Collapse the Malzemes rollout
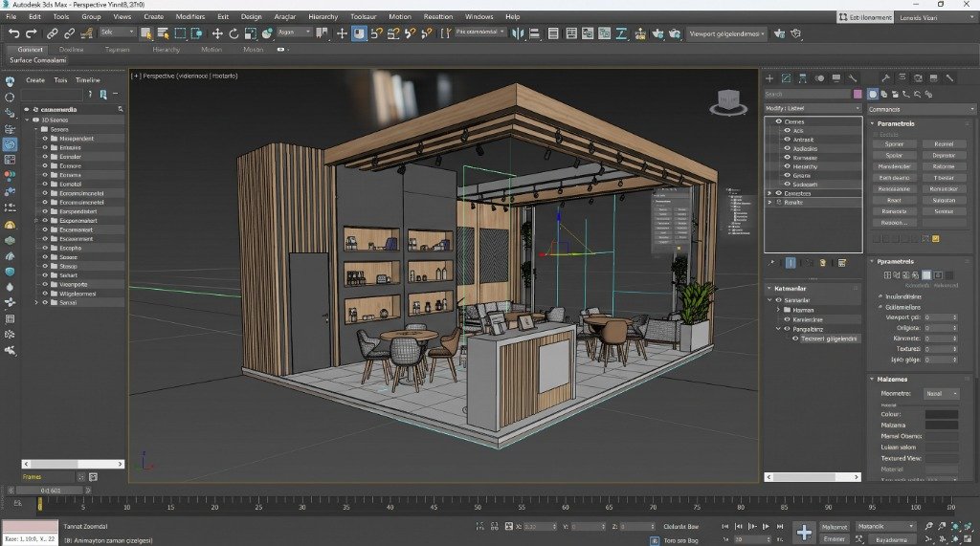This screenshot has width=980, height=546. 873,380
